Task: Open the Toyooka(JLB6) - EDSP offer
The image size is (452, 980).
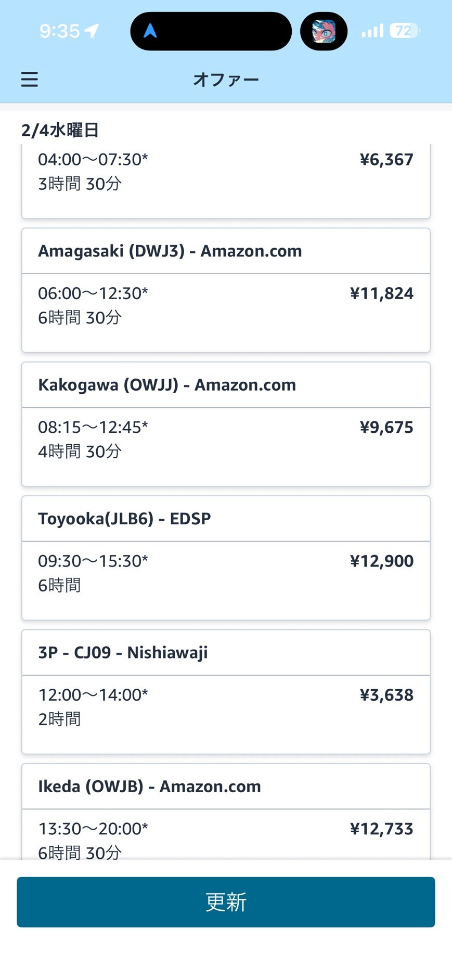Action: click(x=124, y=519)
